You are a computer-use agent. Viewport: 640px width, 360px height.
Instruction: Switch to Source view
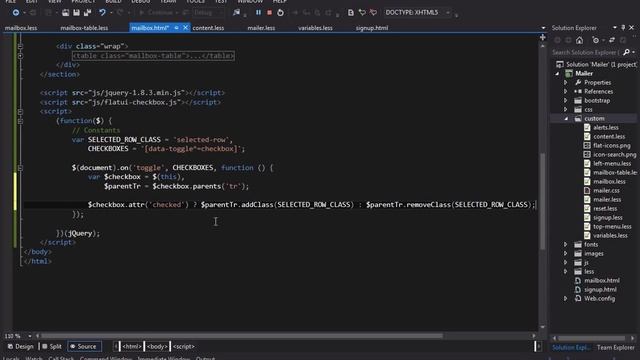tap(84, 347)
